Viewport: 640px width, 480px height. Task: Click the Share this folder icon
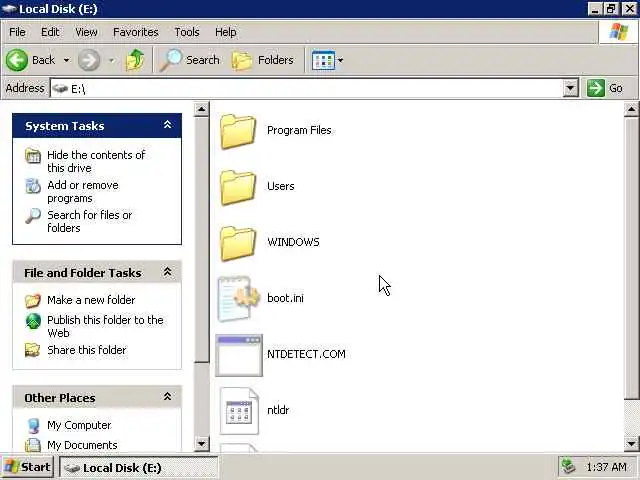point(33,350)
